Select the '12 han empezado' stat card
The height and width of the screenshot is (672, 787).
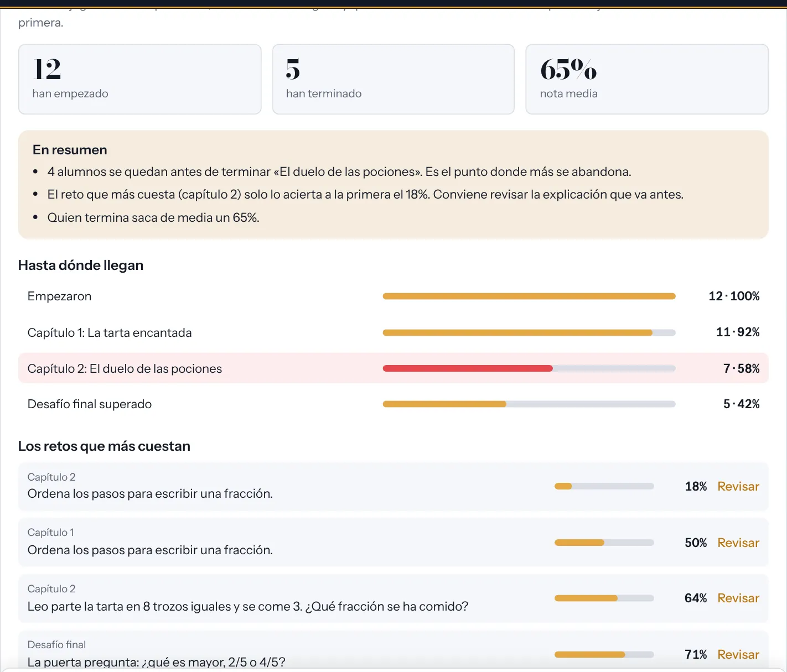(139, 79)
